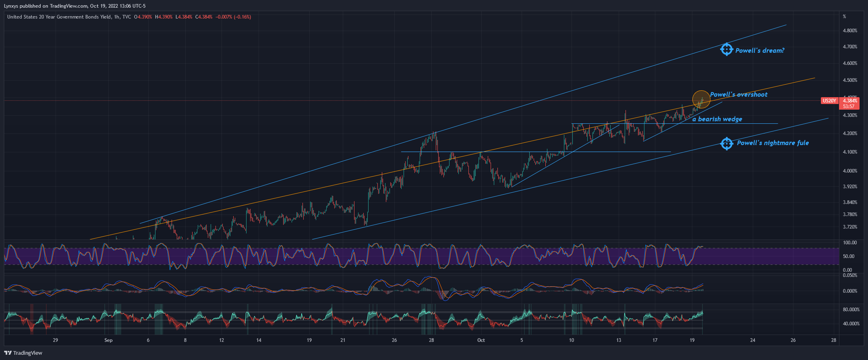Viewport: 868px width, 360px height.
Task: Select the "Powell's overshoot" annotation text
Action: point(739,94)
